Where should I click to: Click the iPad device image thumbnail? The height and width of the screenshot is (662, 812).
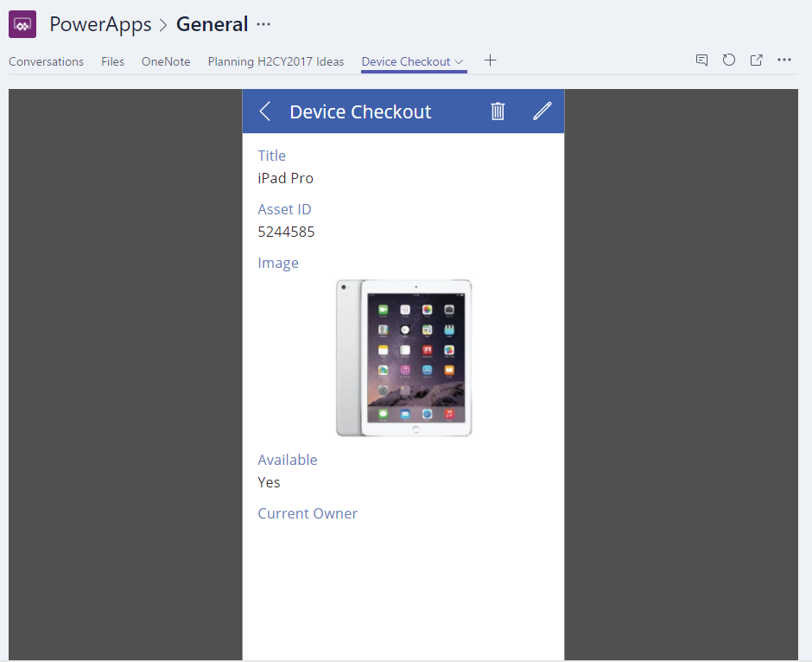[404, 358]
